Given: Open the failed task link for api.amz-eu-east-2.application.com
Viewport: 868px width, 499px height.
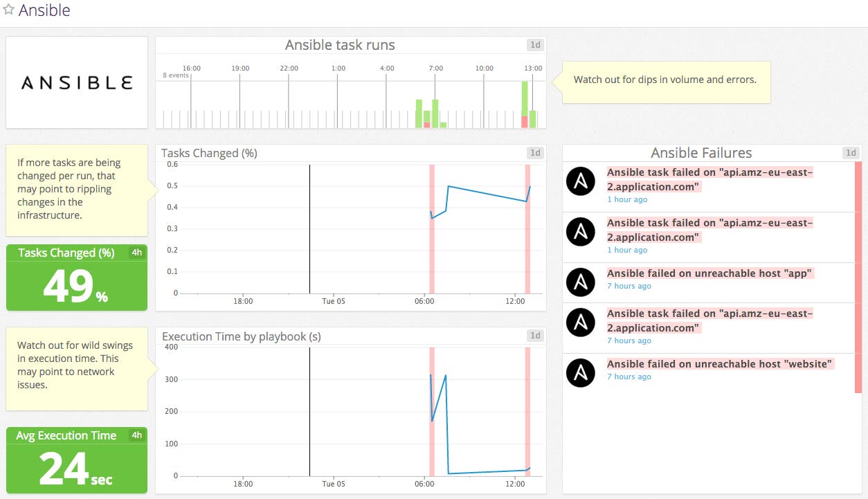Looking at the screenshot, I should point(706,172).
